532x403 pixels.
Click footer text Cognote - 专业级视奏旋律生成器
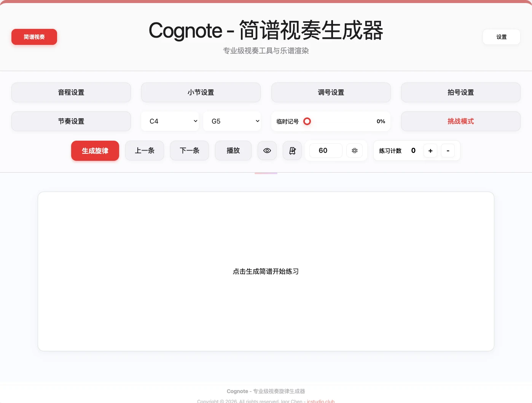tap(266, 391)
